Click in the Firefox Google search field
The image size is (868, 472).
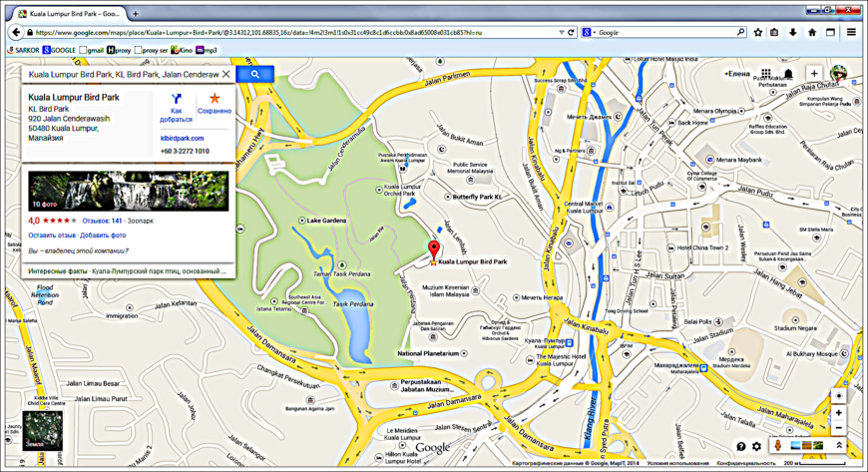tap(664, 33)
